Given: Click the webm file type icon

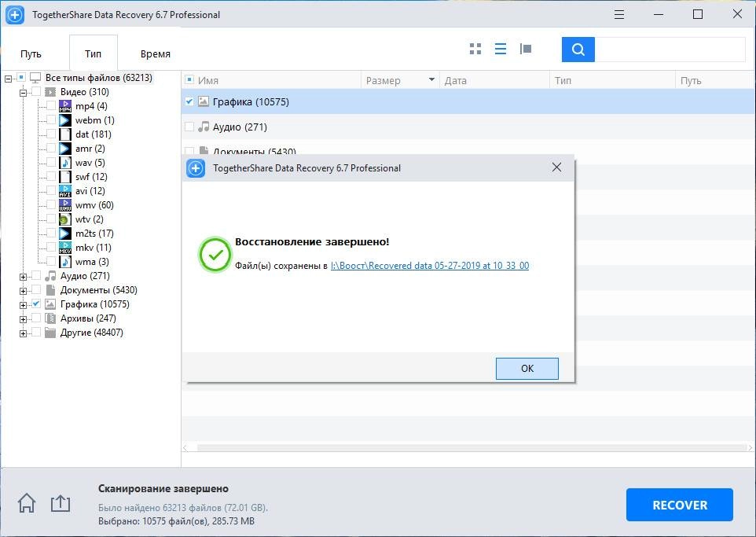Looking at the screenshot, I should tap(65, 120).
